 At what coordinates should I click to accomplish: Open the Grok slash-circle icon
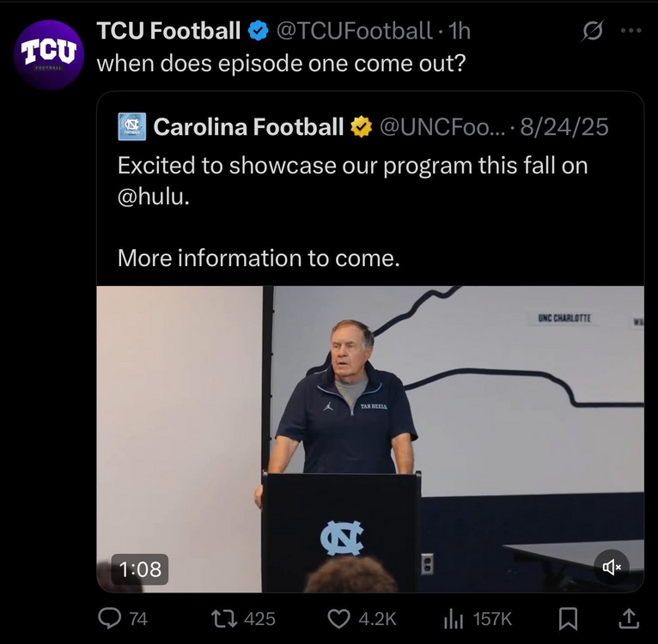[x=592, y=32]
